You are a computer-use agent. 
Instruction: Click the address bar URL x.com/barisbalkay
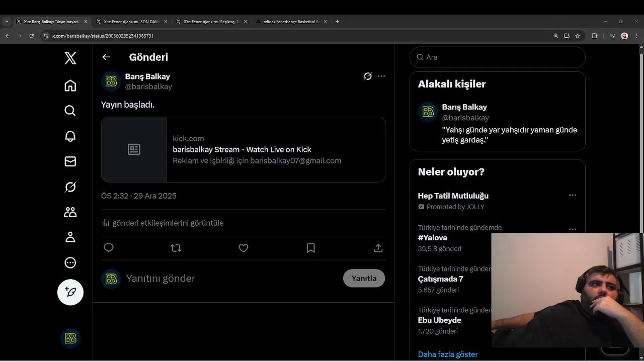coord(103,36)
